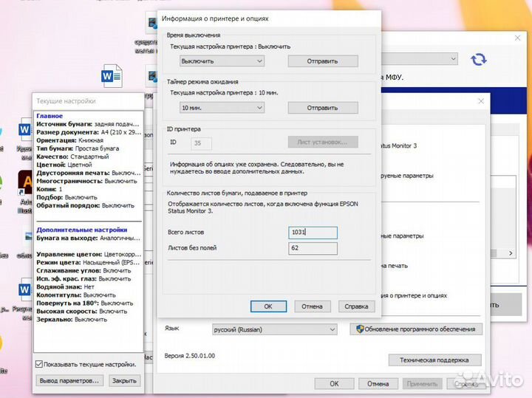Select 'Источник бумаги' settings row
This screenshot has width=532, height=398.
88,124
